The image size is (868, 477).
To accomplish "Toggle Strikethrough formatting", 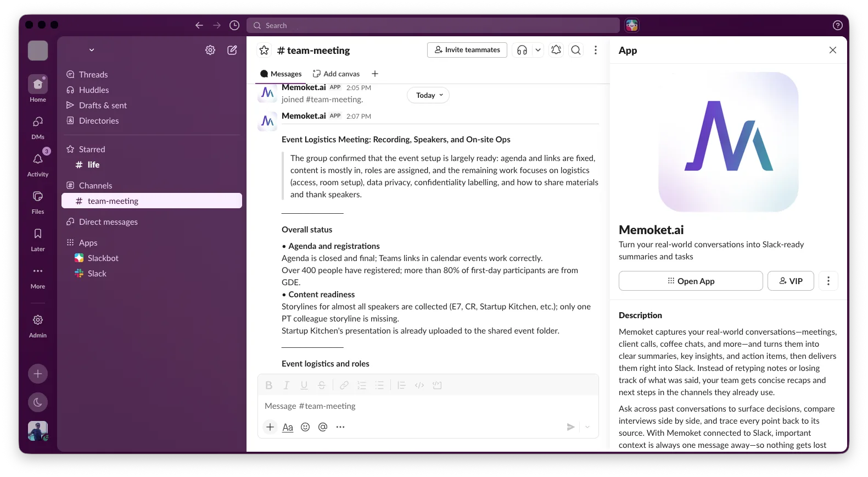I will (x=322, y=385).
